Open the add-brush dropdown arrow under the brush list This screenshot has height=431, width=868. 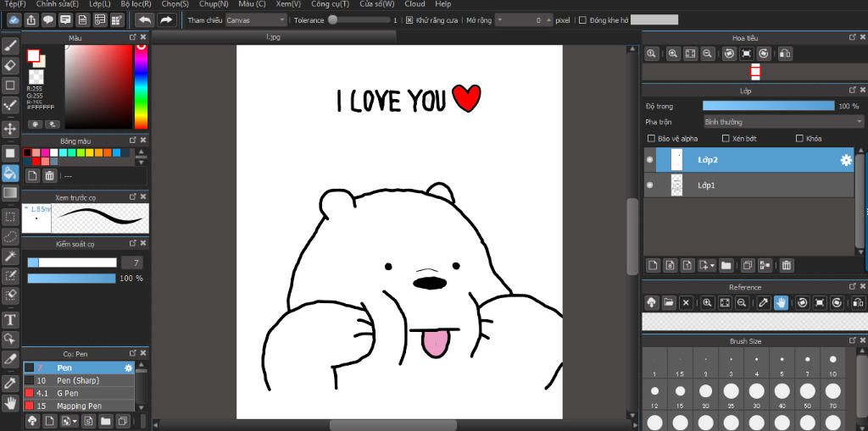pyautogui.click(x=75, y=421)
